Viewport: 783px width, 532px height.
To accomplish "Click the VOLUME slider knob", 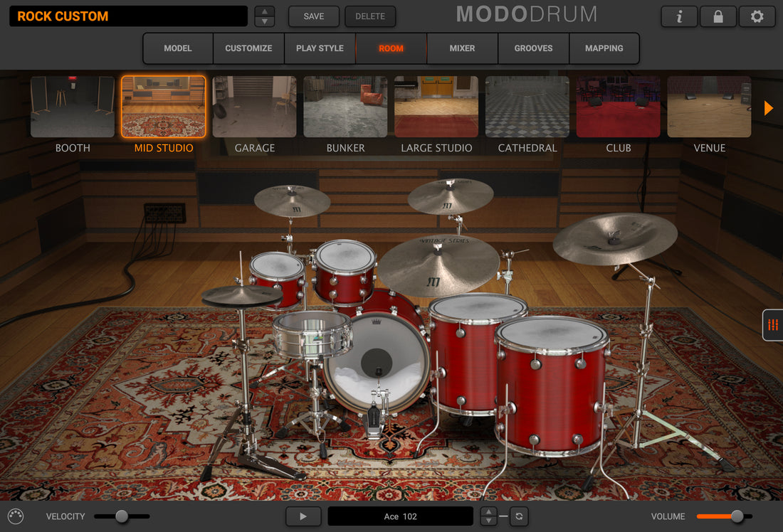I will (x=737, y=516).
